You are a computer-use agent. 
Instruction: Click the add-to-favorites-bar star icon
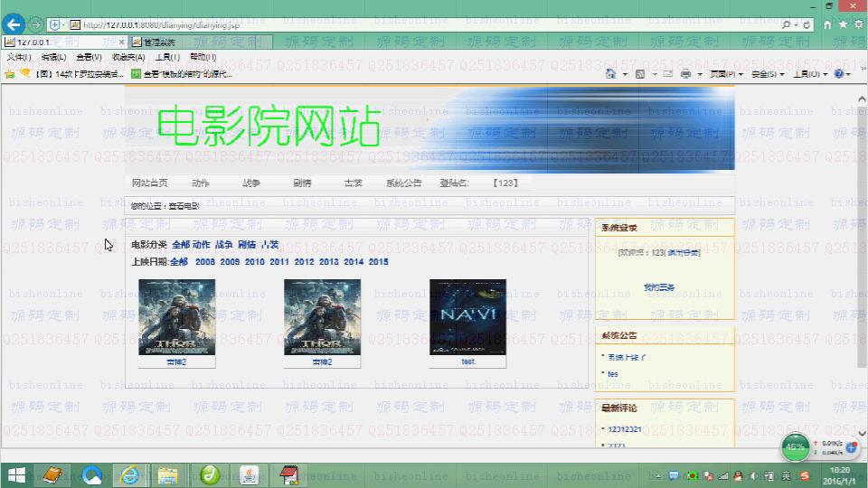click(9, 73)
